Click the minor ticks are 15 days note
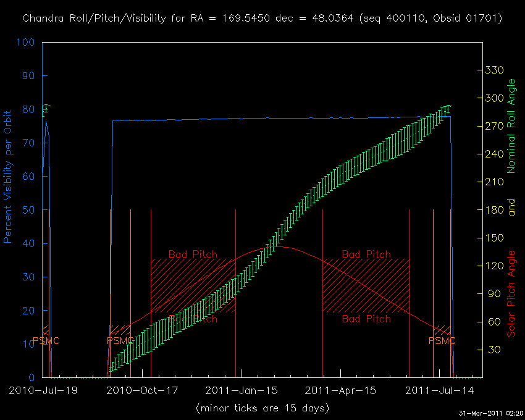Viewport: 525px width, 420px height. coord(262,408)
